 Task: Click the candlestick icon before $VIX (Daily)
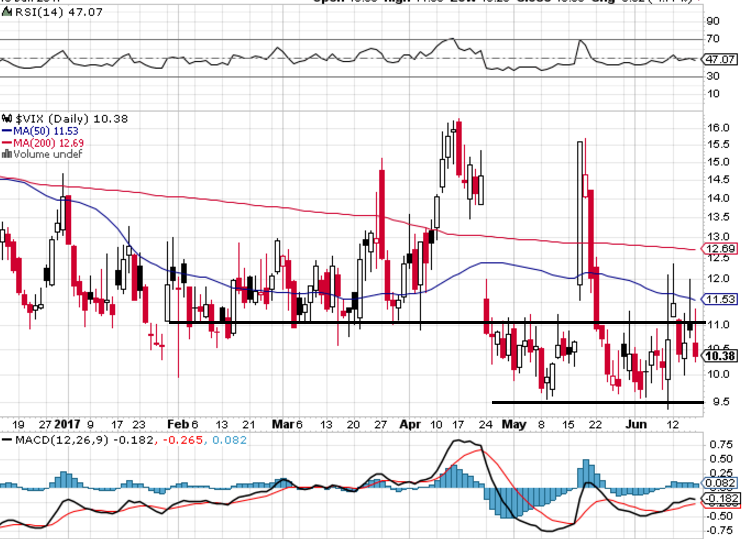pos(7,118)
